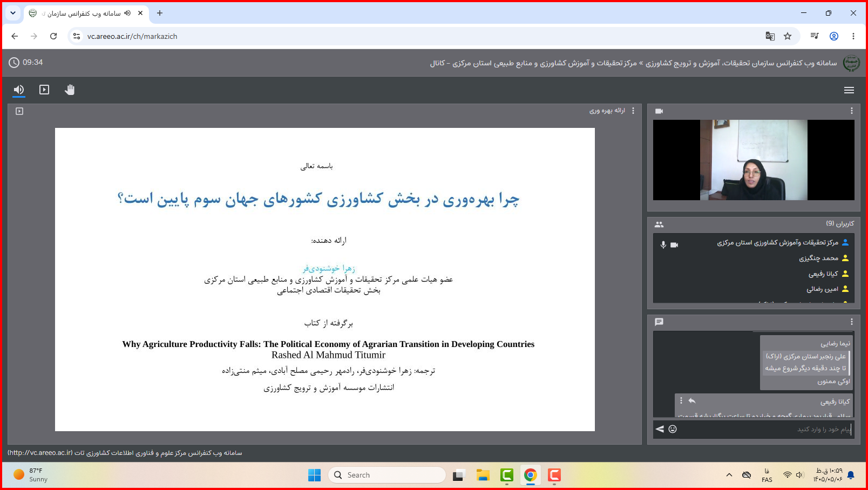The image size is (868, 490).
Task: Open Task View from the taskbar
Action: (x=459, y=475)
